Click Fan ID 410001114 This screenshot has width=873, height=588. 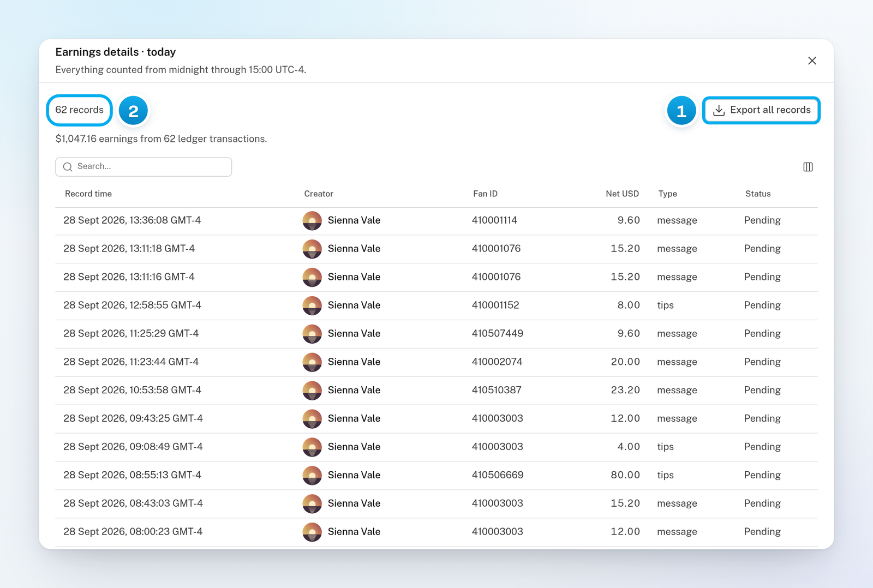pos(494,220)
